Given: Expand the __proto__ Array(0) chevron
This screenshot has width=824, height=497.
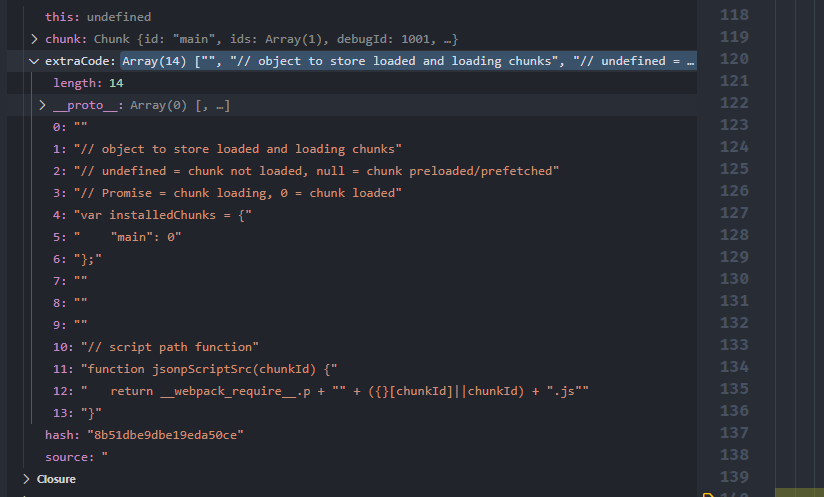Looking at the screenshot, I should tap(42, 105).
